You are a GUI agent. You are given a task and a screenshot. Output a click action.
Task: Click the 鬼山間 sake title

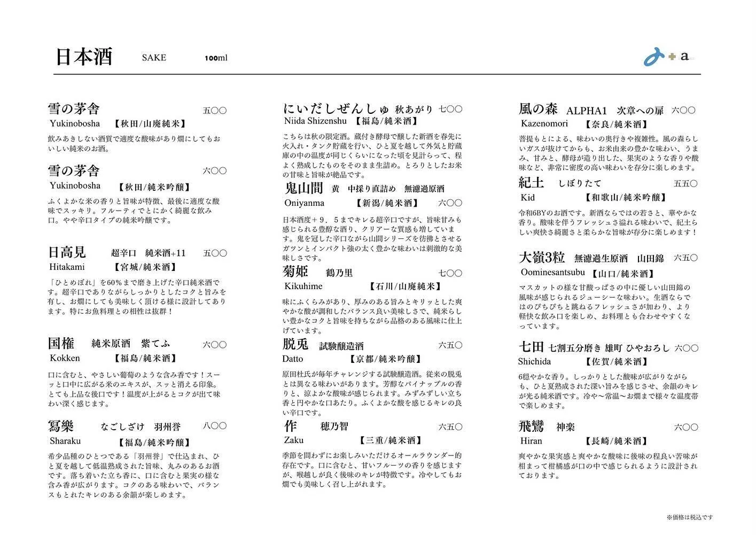pos(304,188)
